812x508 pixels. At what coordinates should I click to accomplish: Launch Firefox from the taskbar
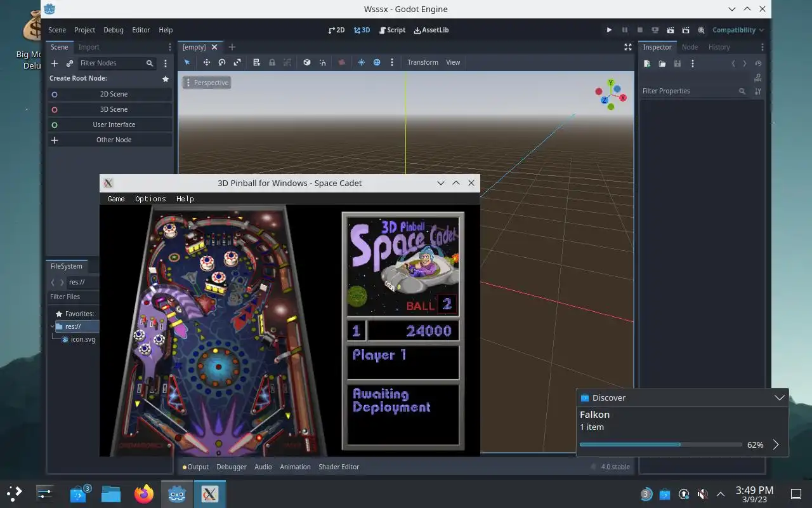click(x=144, y=493)
